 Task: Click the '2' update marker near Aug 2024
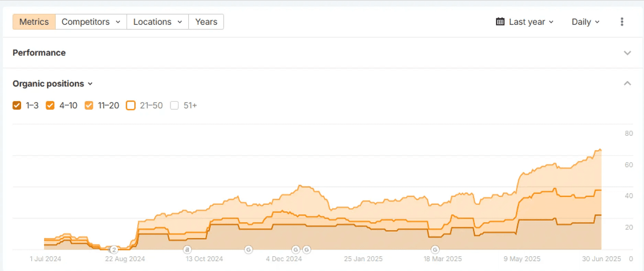[x=114, y=250]
